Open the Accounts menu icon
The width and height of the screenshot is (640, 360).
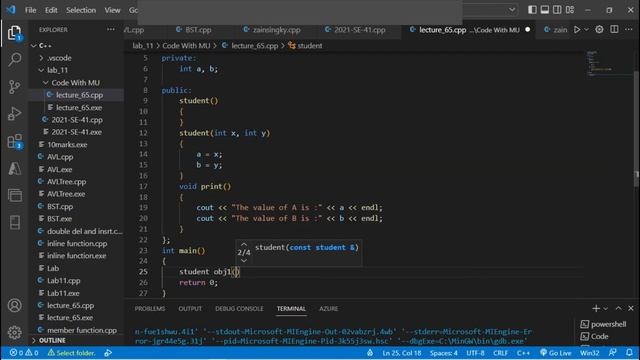click(14, 305)
